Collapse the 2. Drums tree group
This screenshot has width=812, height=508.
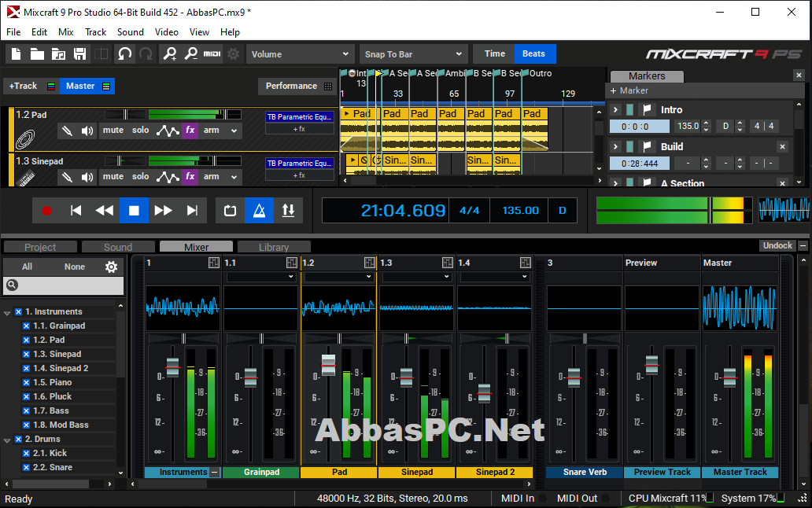pos(7,440)
